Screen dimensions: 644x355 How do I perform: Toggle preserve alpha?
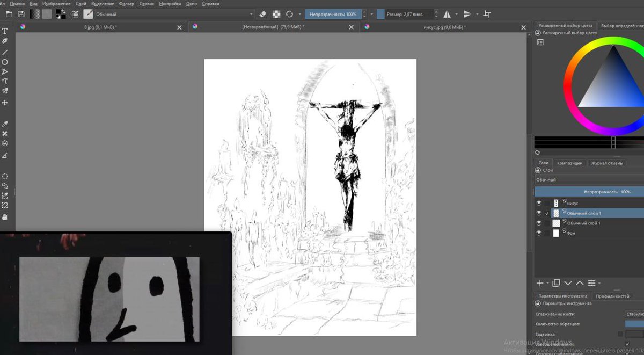(276, 14)
